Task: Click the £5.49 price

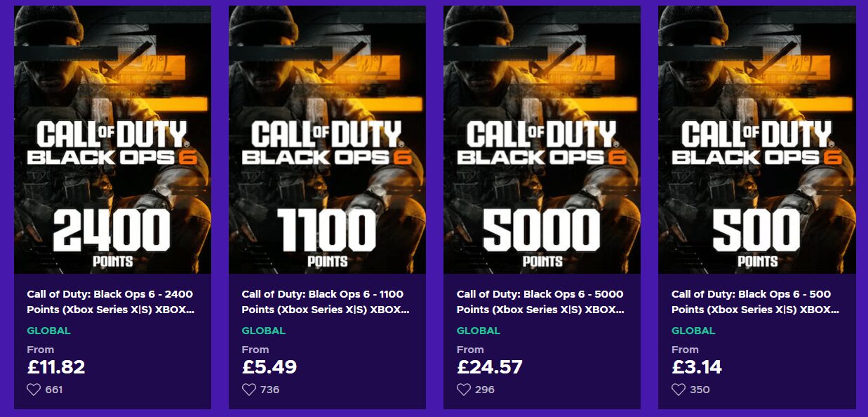Action: (269, 366)
